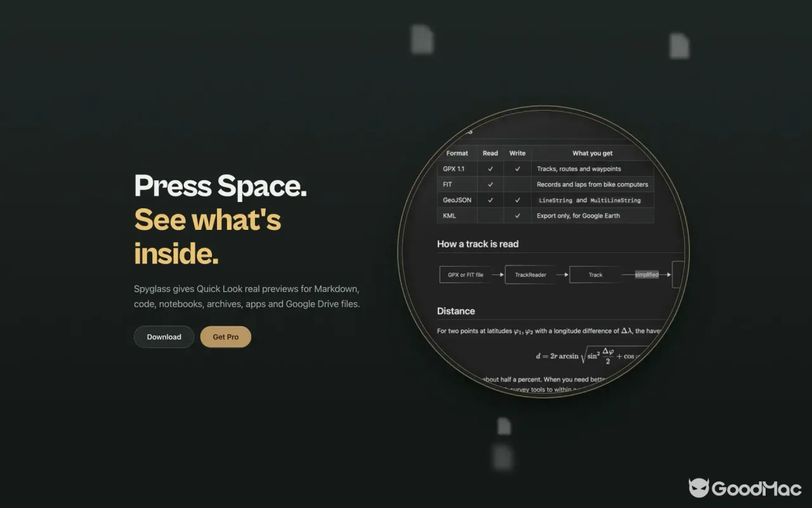The image size is (812, 508).
Task: Click the Get Pro button
Action: (226, 337)
